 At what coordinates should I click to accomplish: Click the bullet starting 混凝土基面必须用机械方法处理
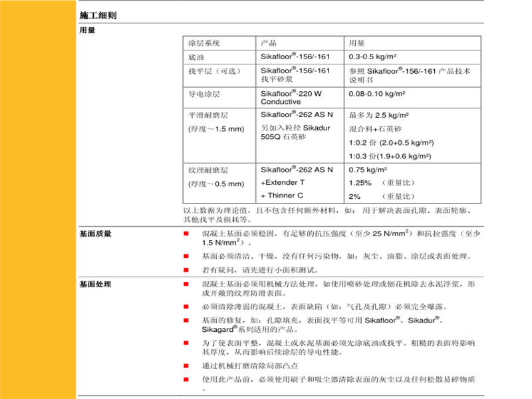tap(338, 289)
